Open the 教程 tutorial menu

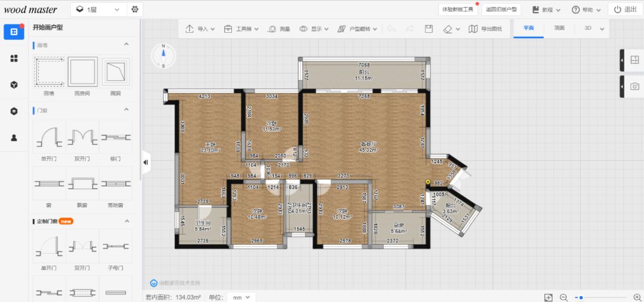point(546,10)
